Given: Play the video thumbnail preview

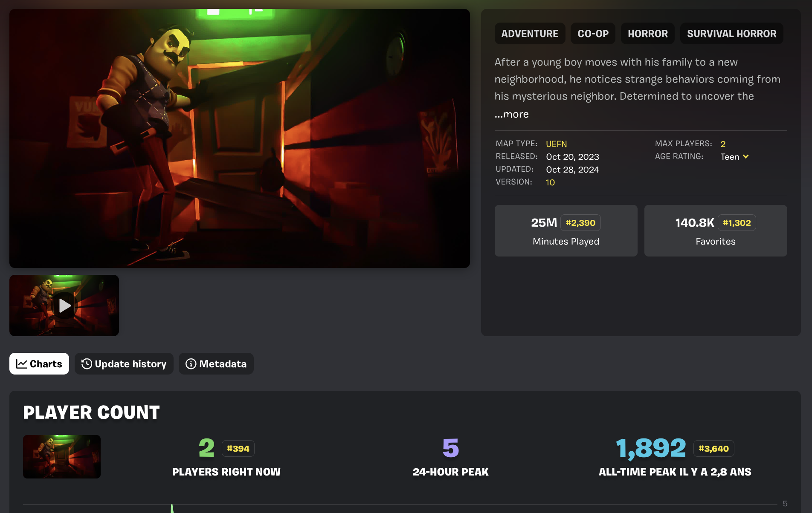Looking at the screenshot, I should click(x=64, y=305).
